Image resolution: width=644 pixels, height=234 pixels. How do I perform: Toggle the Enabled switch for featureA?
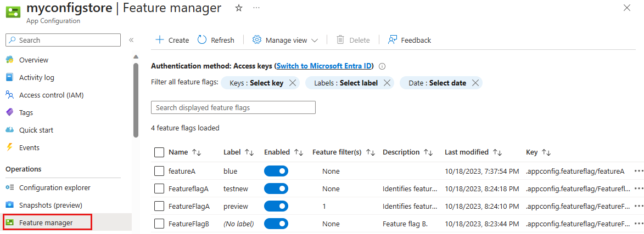(x=276, y=171)
